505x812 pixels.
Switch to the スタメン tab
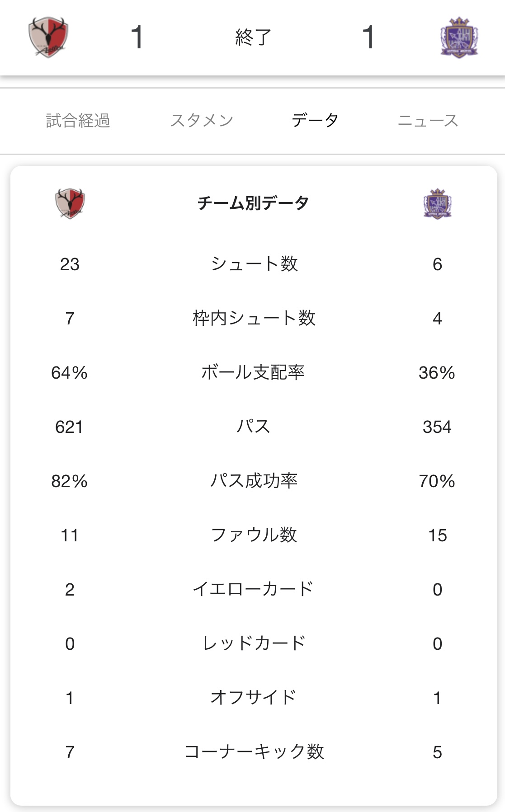coord(202,121)
